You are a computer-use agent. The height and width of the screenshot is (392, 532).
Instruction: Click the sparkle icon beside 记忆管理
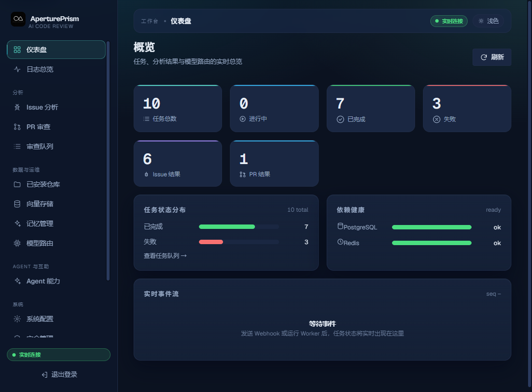tap(17, 224)
